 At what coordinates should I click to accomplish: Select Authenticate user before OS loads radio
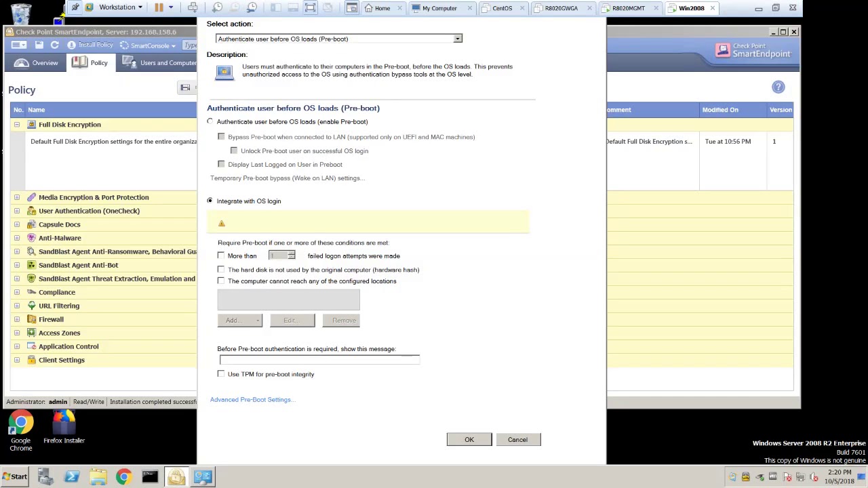pyautogui.click(x=210, y=121)
